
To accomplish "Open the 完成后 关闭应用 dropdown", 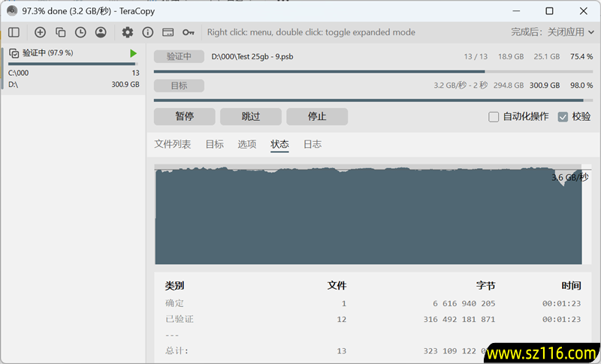I will [x=552, y=32].
